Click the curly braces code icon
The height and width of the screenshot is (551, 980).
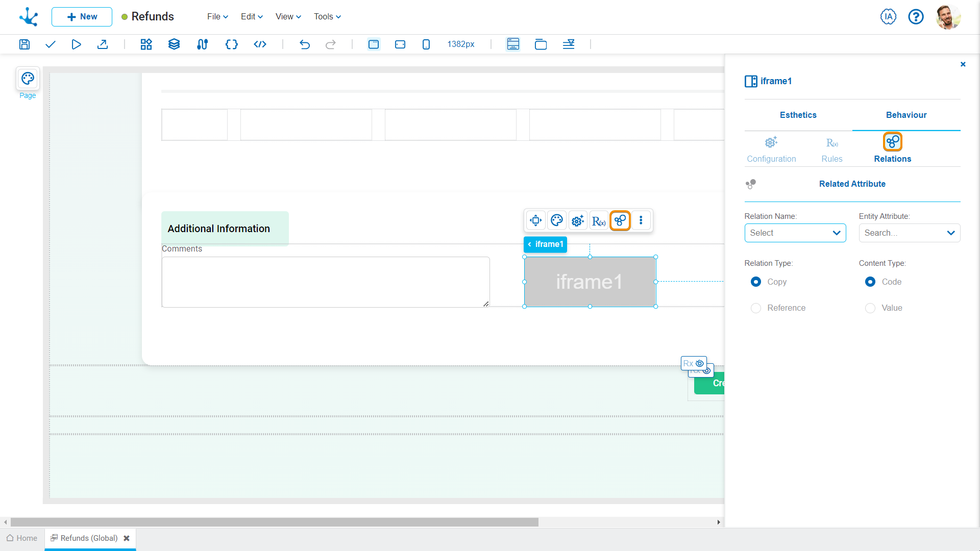231,44
